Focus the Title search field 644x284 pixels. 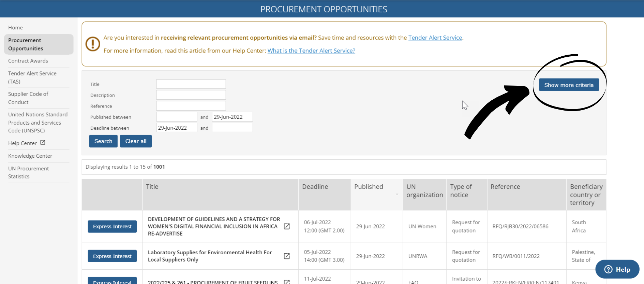(191, 84)
